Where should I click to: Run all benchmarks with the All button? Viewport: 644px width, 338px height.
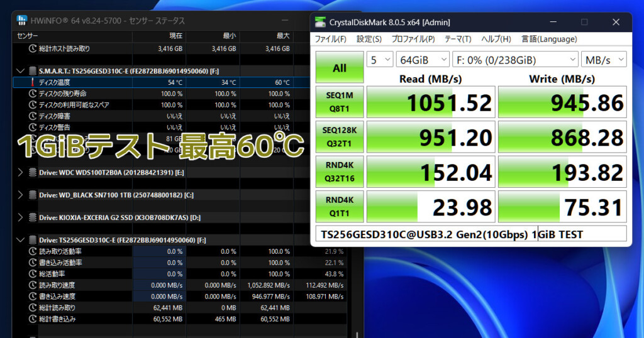pos(340,67)
